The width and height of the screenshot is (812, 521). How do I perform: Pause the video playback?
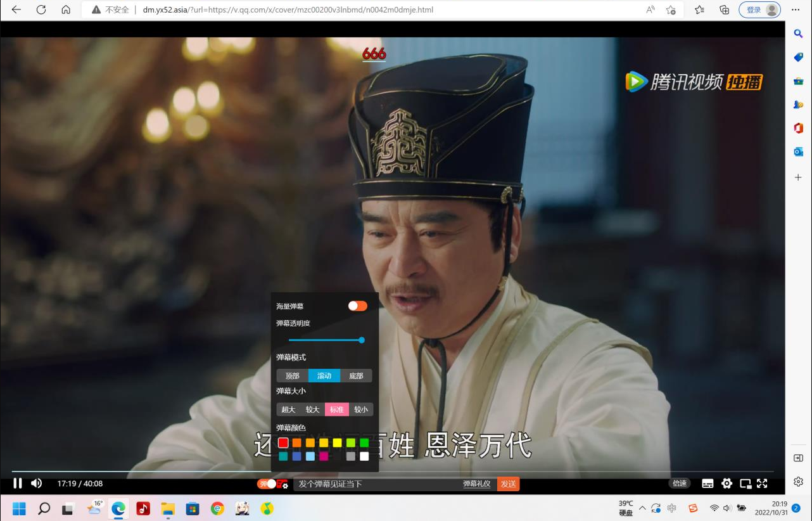coord(18,483)
